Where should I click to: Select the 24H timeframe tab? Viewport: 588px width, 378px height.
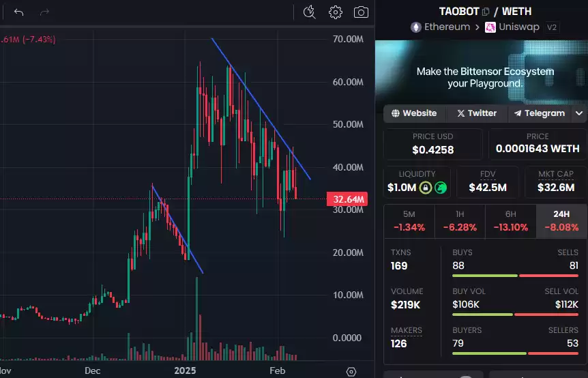[562, 221]
